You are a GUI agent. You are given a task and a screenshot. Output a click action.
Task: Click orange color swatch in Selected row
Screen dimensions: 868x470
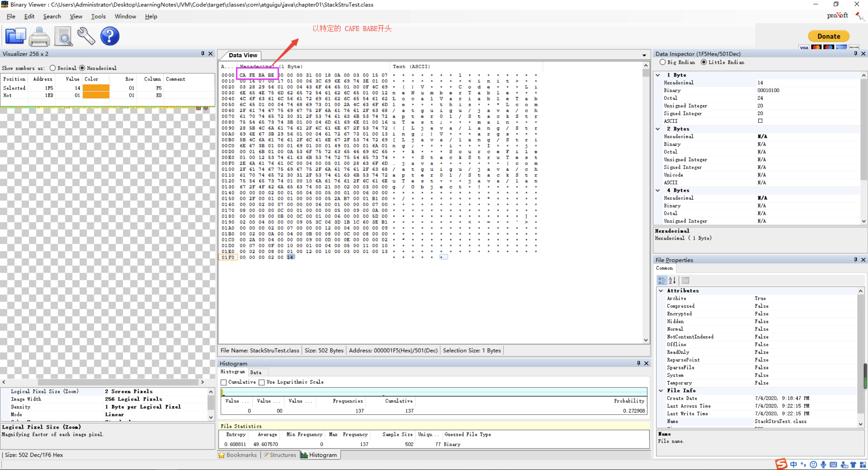point(96,88)
